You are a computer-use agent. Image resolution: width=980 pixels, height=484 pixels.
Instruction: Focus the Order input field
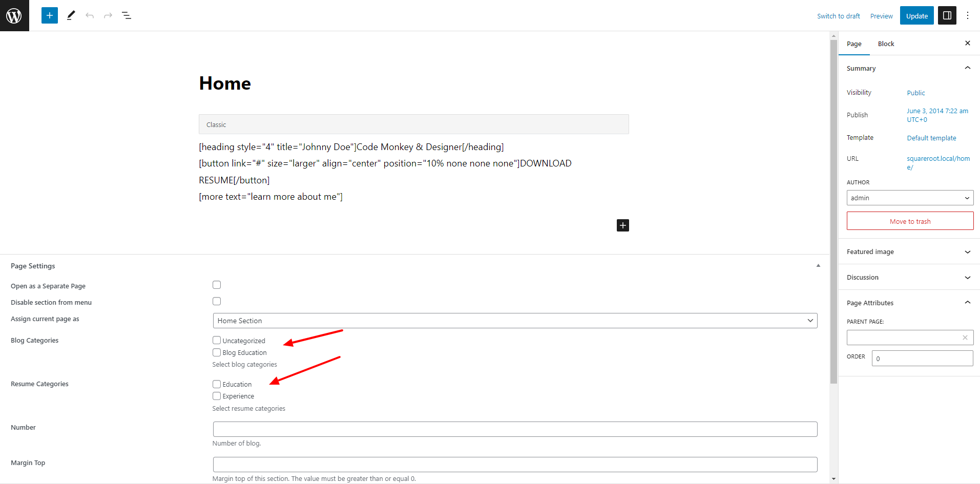coord(923,359)
